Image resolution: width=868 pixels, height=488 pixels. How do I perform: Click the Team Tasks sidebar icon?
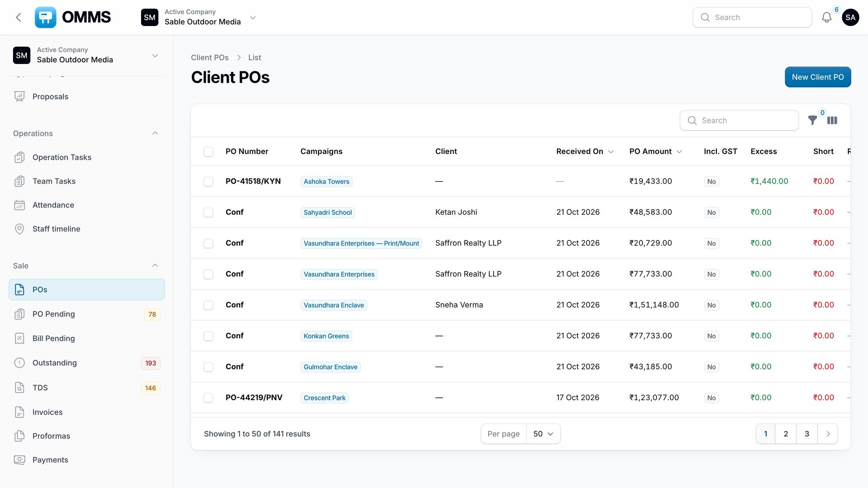[x=20, y=181]
